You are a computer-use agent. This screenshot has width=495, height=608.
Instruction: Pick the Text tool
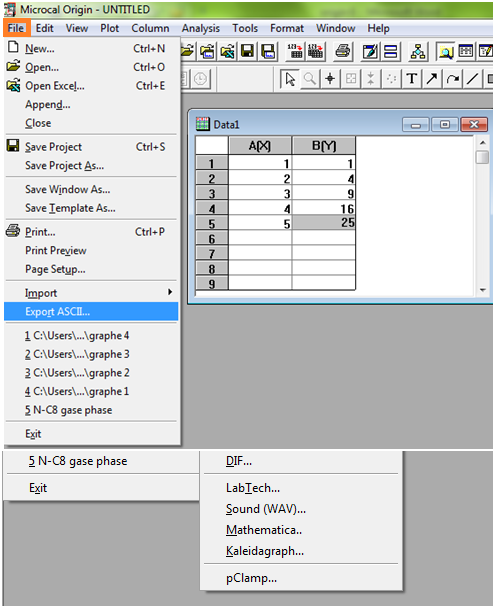pos(412,79)
